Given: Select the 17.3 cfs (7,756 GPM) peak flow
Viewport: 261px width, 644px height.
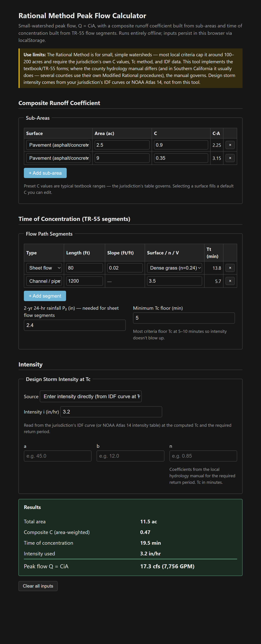Looking at the screenshot, I should (x=167, y=566).
